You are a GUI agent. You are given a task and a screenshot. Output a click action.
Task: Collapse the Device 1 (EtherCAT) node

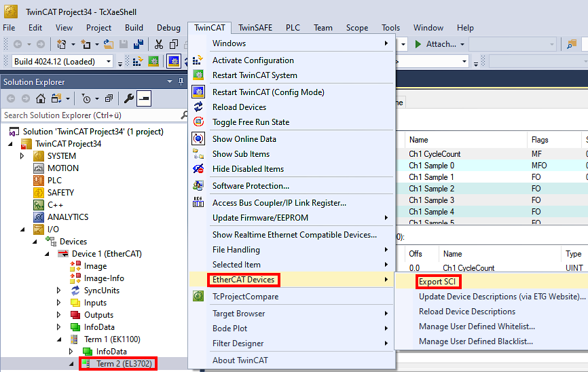[x=47, y=254]
